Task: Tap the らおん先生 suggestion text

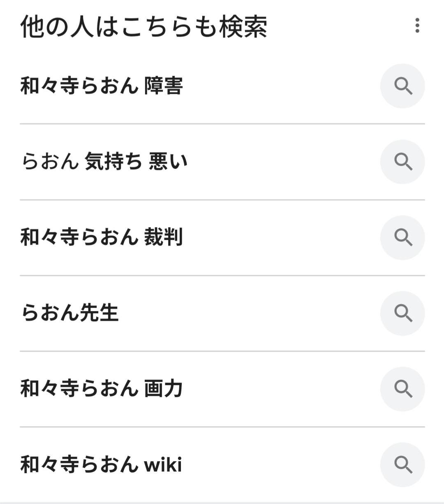Action: coord(70,313)
